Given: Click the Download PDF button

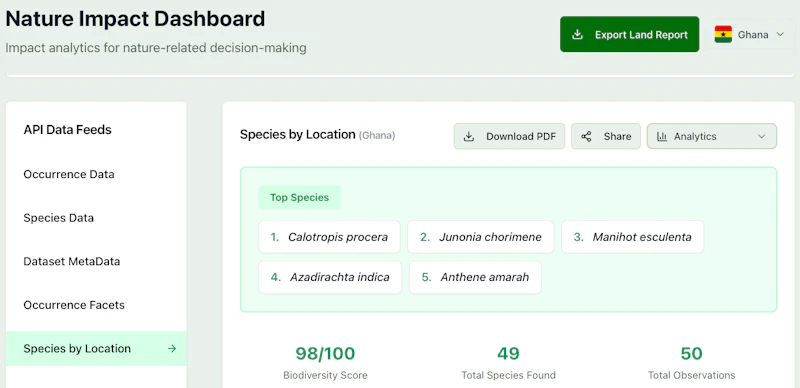Looking at the screenshot, I should click(x=509, y=136).
